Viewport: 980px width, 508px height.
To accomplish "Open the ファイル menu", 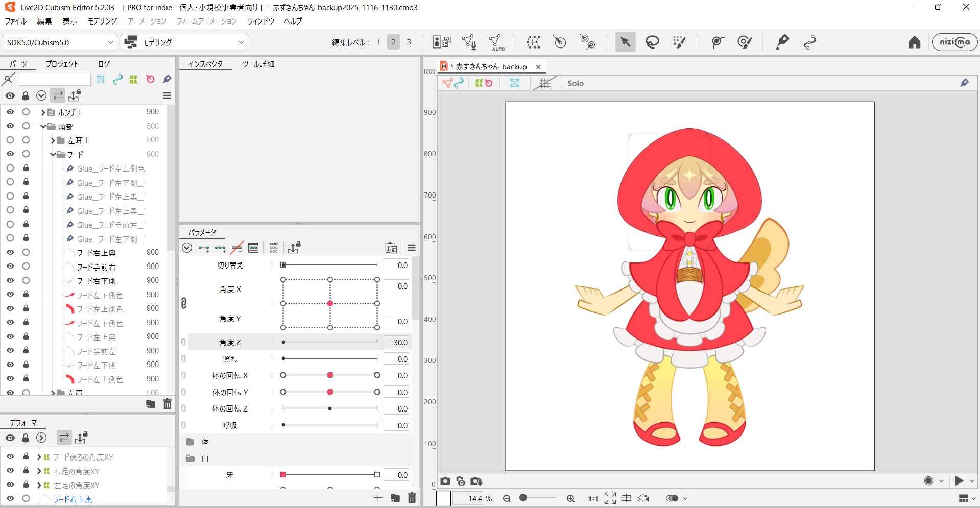I will 16,21.
